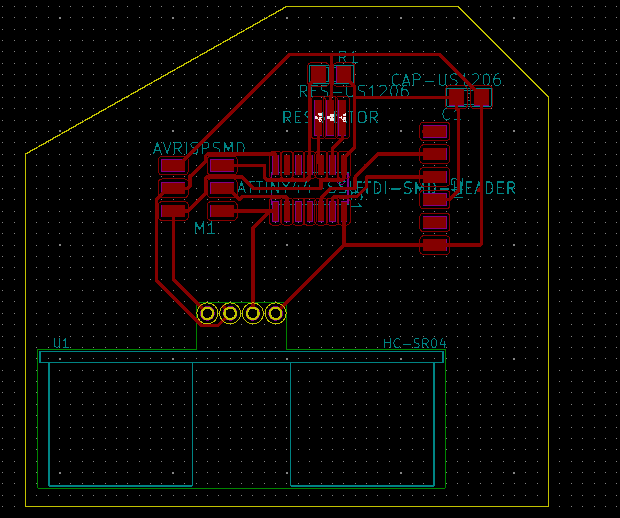
Task: Select the M1 reference text
Action: coord(205,228)
